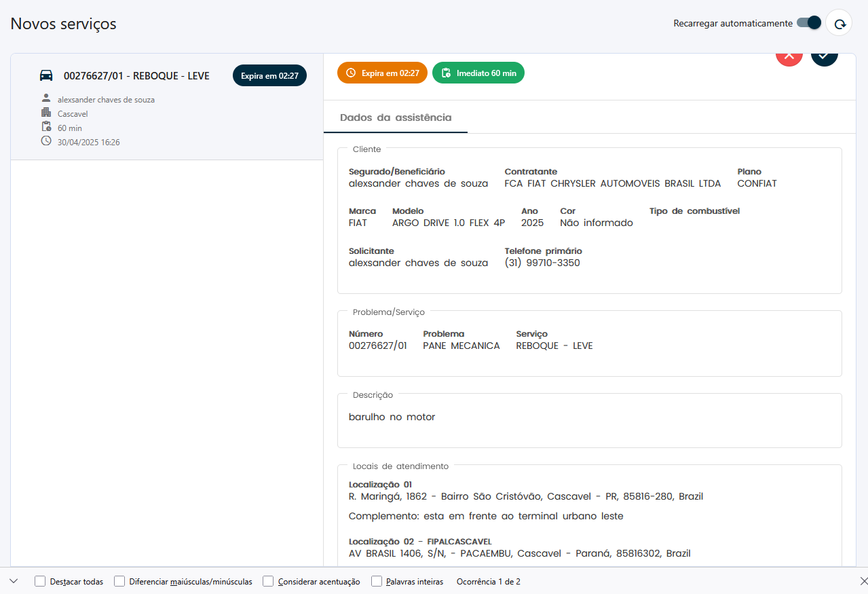Select service 00276627/01 - REBOQUE - LEVE
The image size is (868, 594).
[136, 76]
